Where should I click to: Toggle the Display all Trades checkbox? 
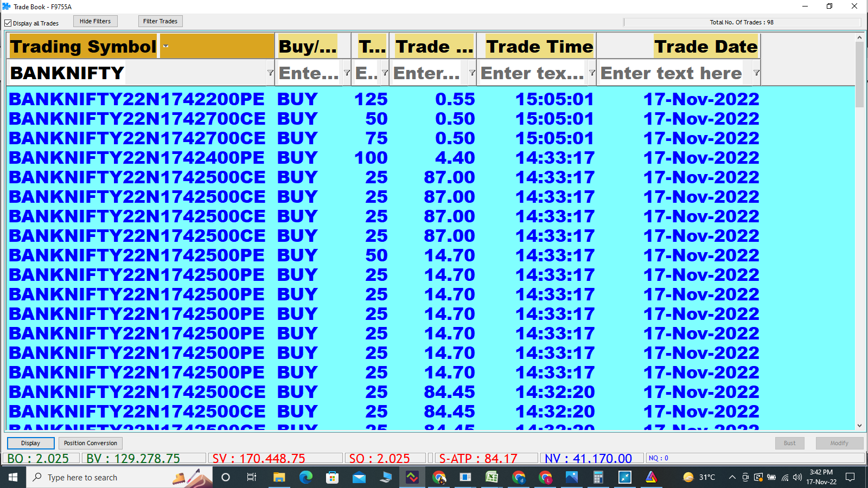click(8, 23)
